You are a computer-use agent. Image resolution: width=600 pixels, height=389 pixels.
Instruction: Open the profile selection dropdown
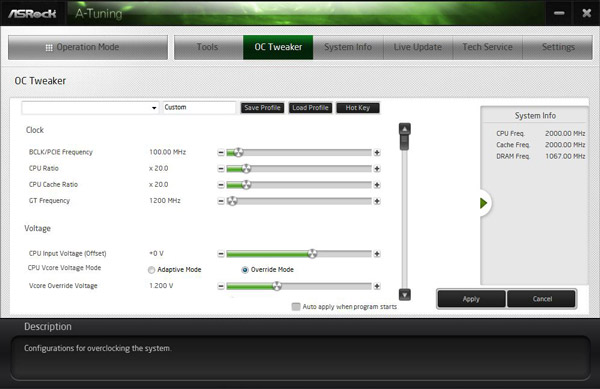tap(90, 108)
